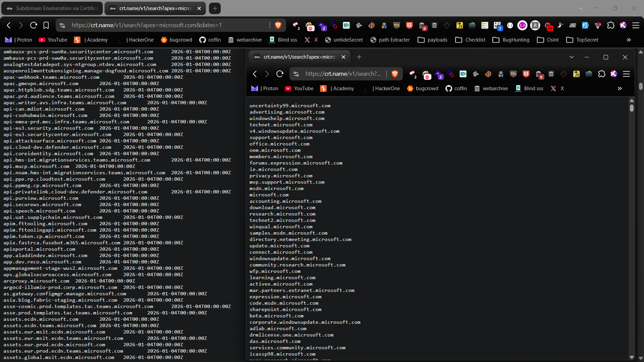Open the grey R extension in the back window's toolbar

click(x=535, y=25)
